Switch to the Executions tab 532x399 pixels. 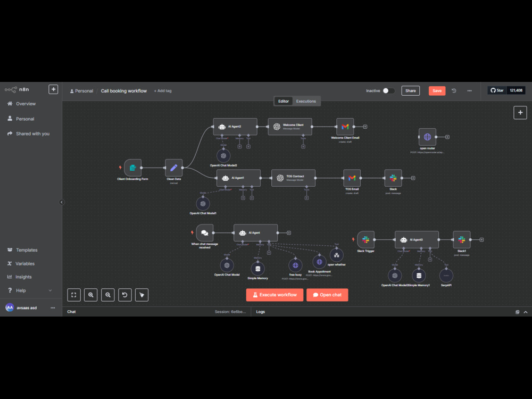pyautogui.click(x=306, y=101)
